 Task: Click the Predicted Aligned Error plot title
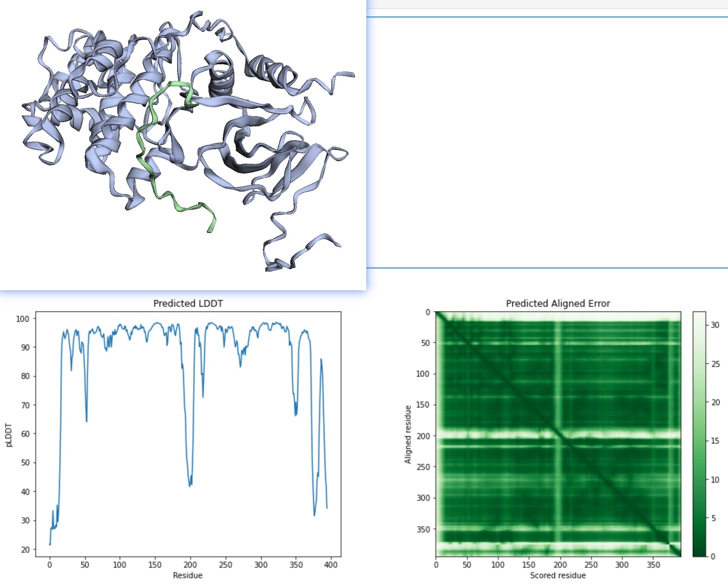click(x=558, y=303)
